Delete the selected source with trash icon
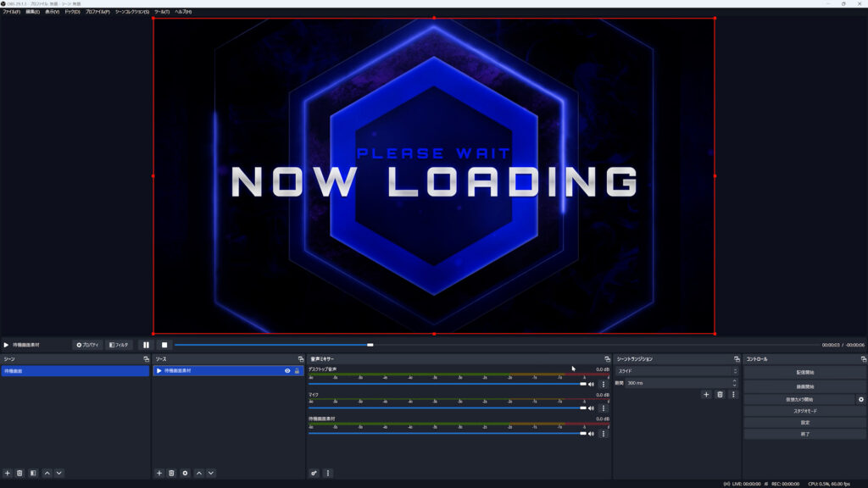The height and width of the screenshot is (488, 868). 171,473
